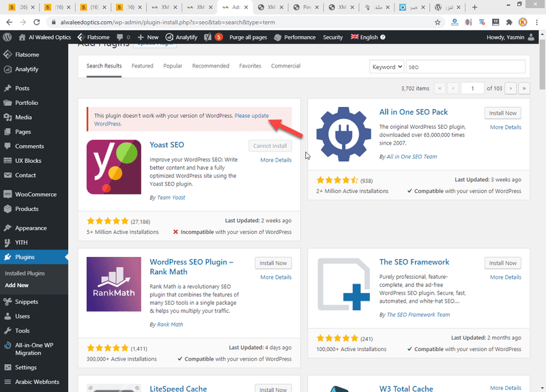Switch to the Featured plugins tab
The image size is (546, 392).
tap(142, 65)
